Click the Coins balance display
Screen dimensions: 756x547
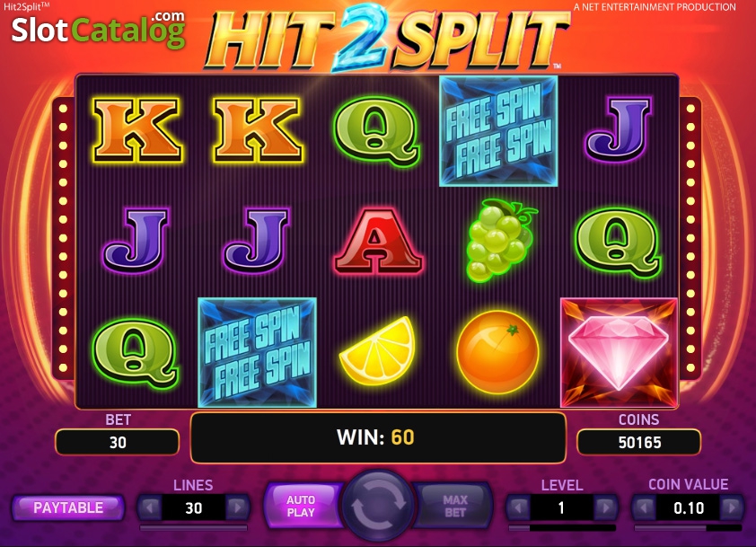pyautogui.click(x=639, y=442)
